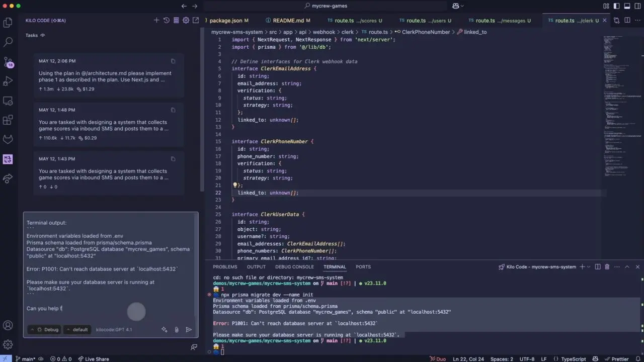Start a new Kilo Code task with plus icon

(x=156, y=20)
